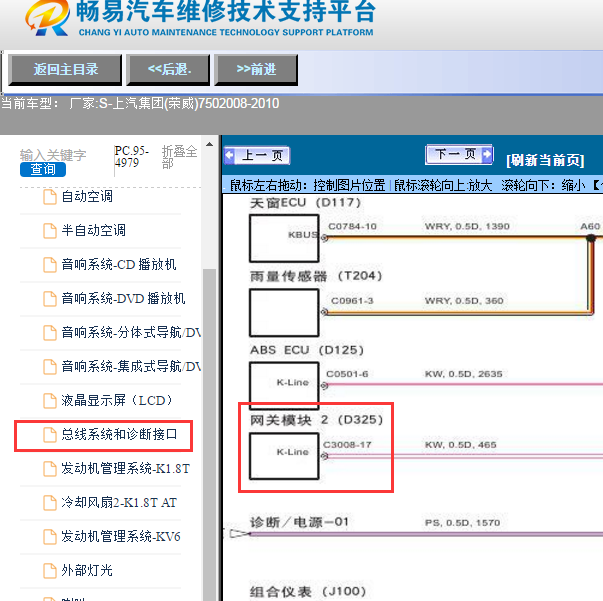Image resolution: width=603 pixels, height=601 pixels.
Task: Click the platform logo icon in header
Action: click(47, 18)
